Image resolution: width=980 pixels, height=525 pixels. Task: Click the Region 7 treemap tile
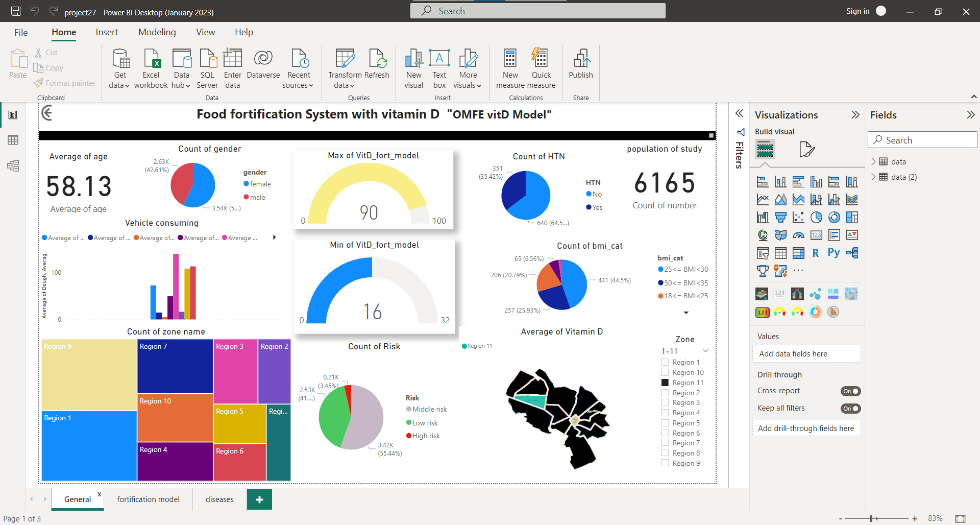(x=175, y=366)
